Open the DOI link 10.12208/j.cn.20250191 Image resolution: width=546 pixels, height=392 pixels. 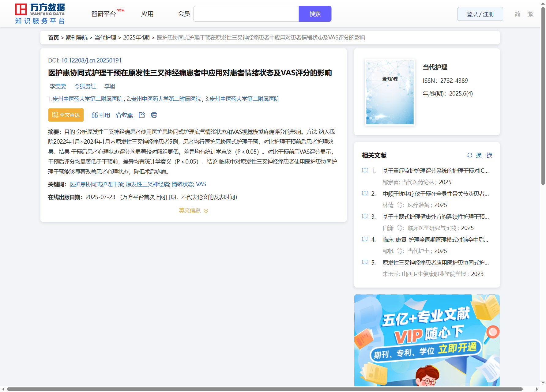(91, 60)
